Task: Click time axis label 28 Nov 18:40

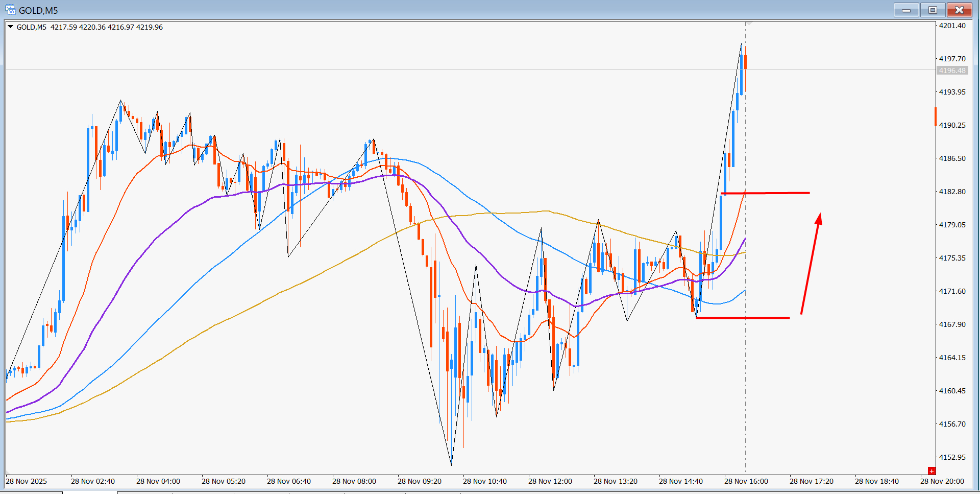Action: pyautogui.click(x=877, y=481)
